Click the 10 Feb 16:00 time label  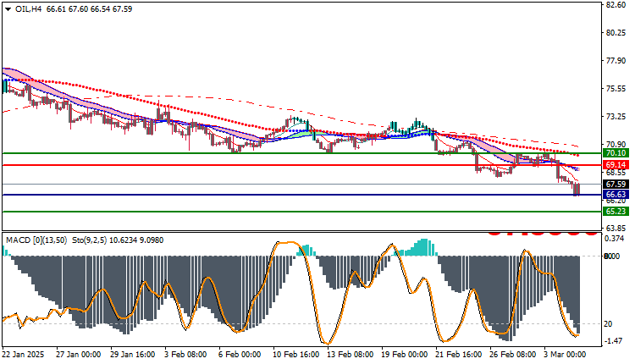295,355
